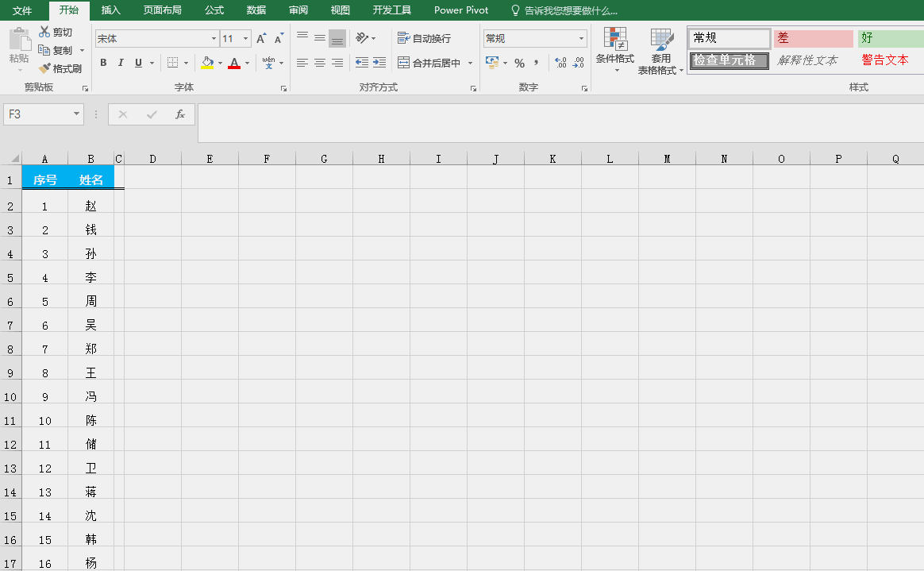The image size is (924, 571).
Task: Click the yellow fill color bucket
Action: click(207, 63)
